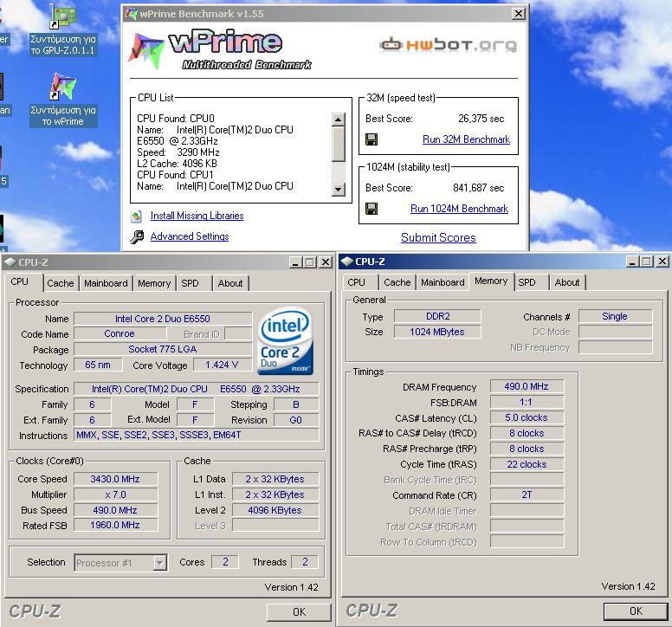Click the Package field Socket 775 LGA
672x627 pixels.
[163, 349]
